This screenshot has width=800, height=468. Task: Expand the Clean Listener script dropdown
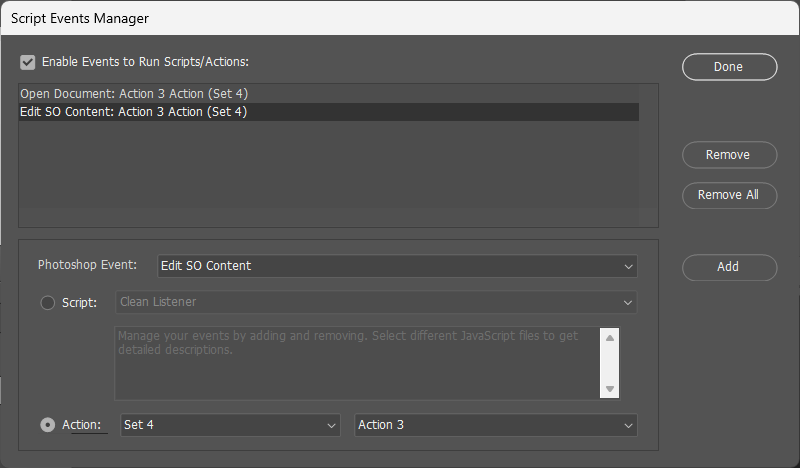point(376,302)
